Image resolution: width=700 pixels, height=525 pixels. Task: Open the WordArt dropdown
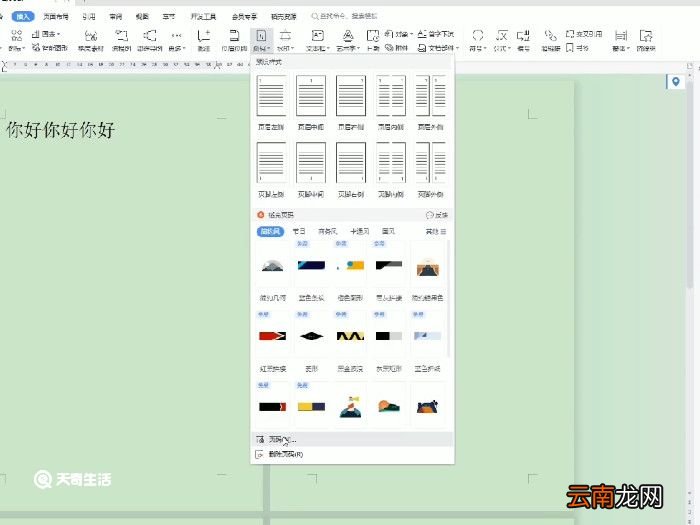[x=348, y=40]
